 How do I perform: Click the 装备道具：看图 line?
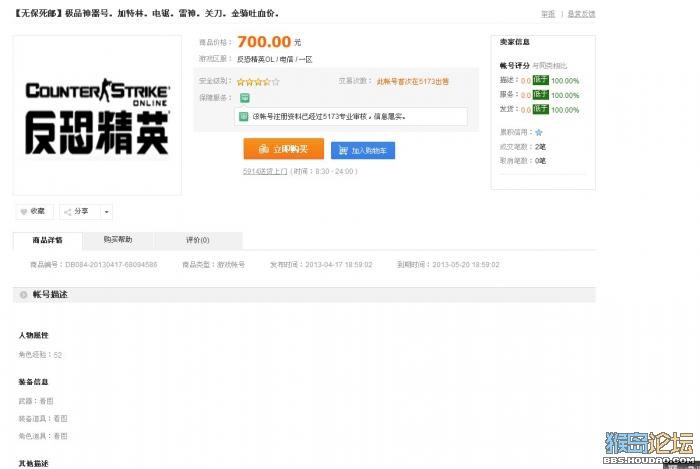coord(43,419)
